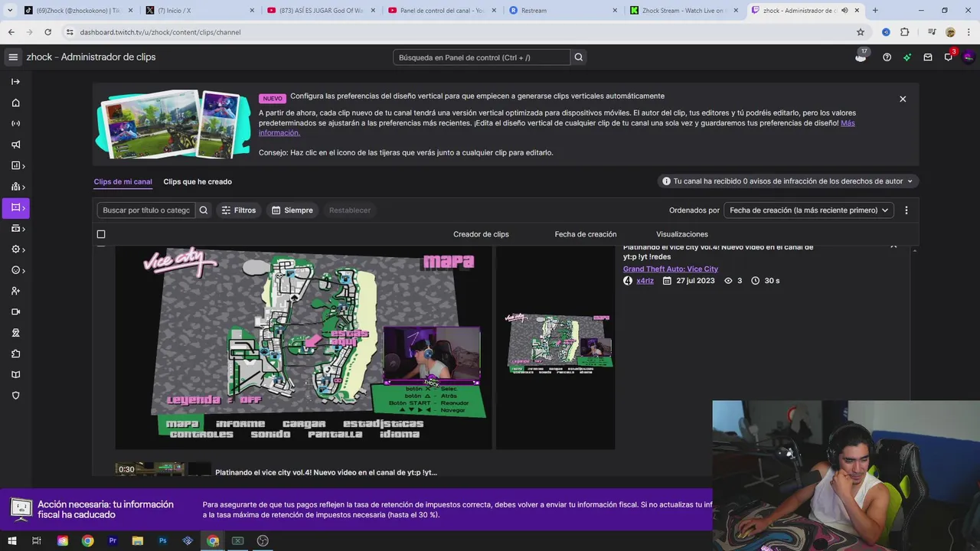Screen dimensions: 980x551
Task: Bookmark page with the star icon
Action: coord(861,32)
